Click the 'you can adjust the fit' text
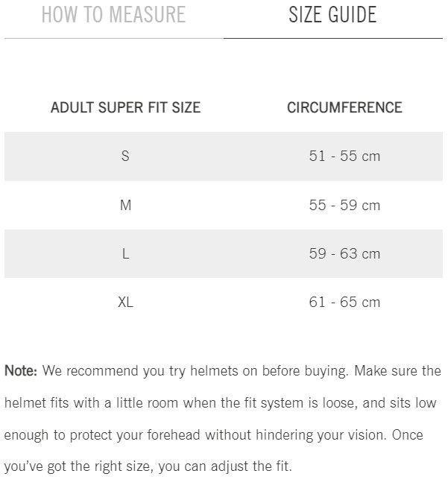 230,467
